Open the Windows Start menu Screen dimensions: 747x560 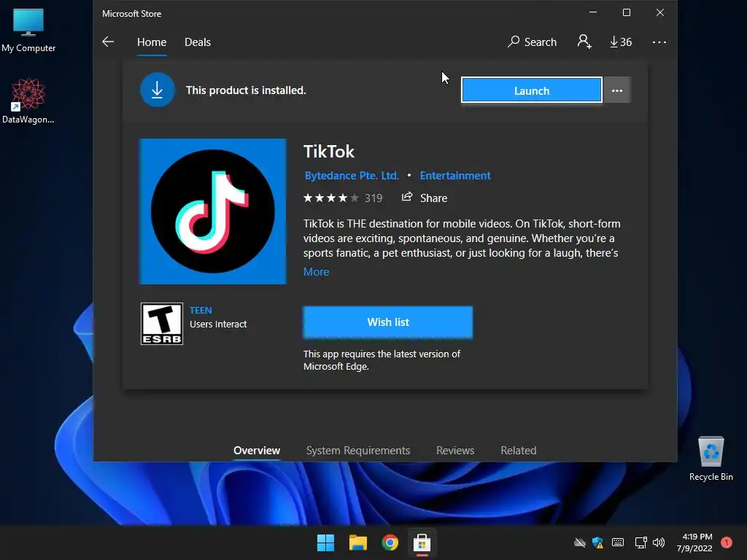[x=326, y=542]
